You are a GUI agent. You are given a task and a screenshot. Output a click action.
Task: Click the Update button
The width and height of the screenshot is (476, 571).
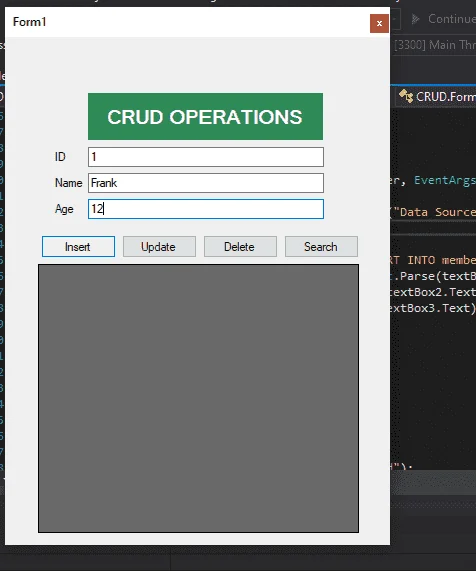tap(159, 247)
